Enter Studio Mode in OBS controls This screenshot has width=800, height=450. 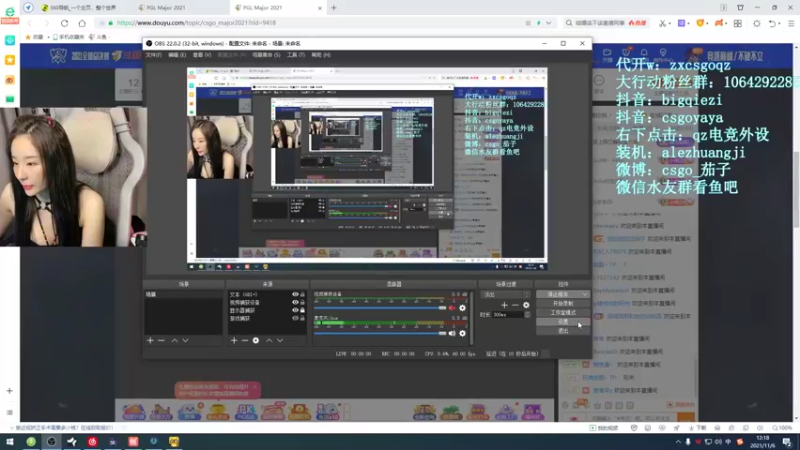tap(563, 312)
